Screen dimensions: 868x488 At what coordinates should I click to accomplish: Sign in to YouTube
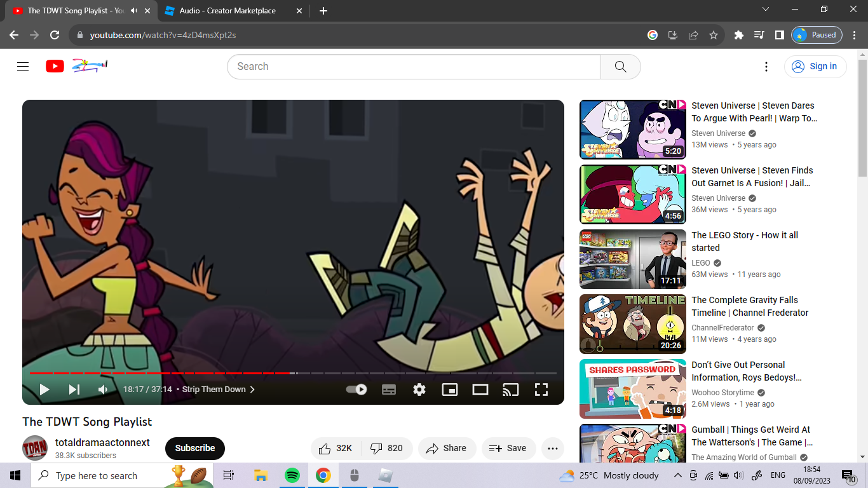pyautogui.click(x=815, y=66)
